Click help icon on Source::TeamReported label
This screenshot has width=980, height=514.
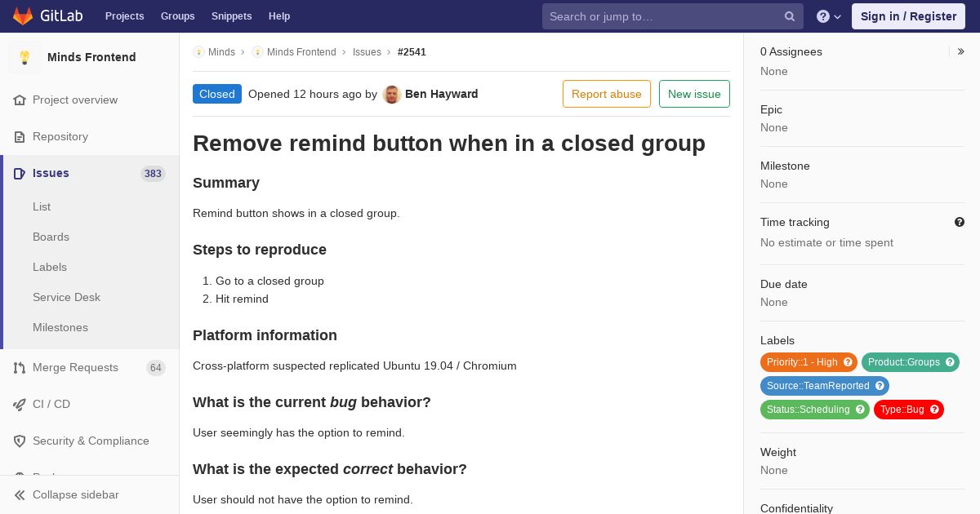880,386
